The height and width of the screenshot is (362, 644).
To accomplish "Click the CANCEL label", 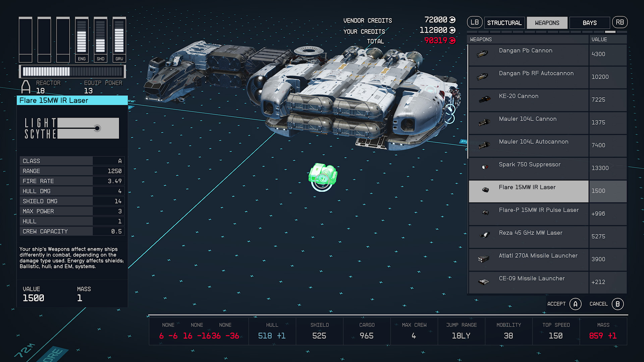I will [x=598, y=304].
